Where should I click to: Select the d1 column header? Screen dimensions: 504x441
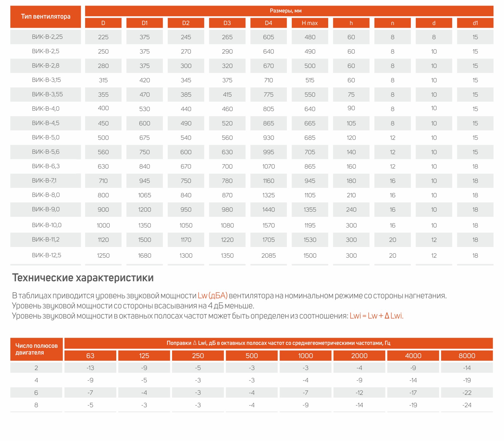pos(475,23)
